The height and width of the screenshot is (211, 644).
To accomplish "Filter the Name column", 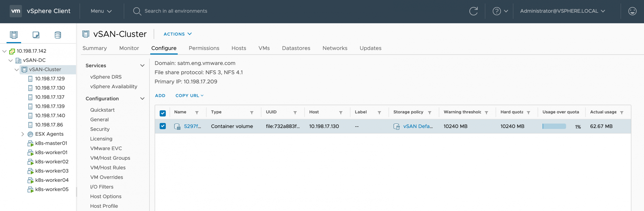I will (197, 113).
